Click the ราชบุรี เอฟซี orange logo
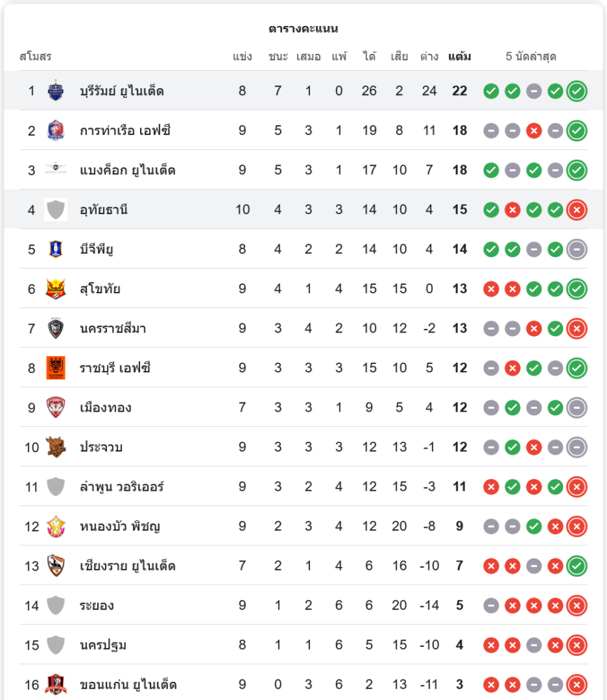This screenshot has width=607, height=700. [x=56, y=368]
